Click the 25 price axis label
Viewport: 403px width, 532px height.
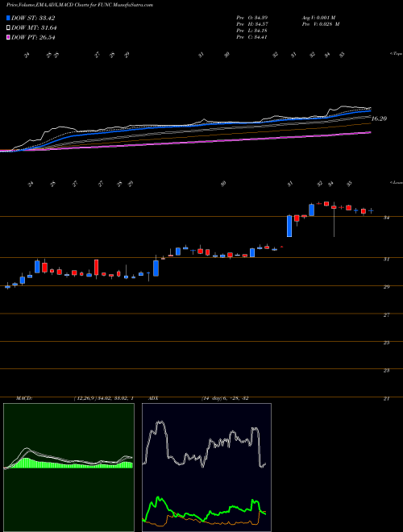point(386,343)
